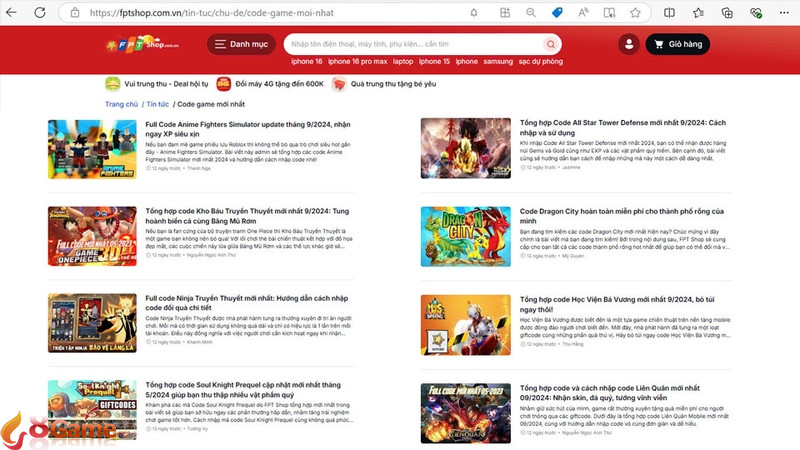Click the search magnifier icon in search box
The width and height of the screenshot is (800, 450).
point(550,45)
